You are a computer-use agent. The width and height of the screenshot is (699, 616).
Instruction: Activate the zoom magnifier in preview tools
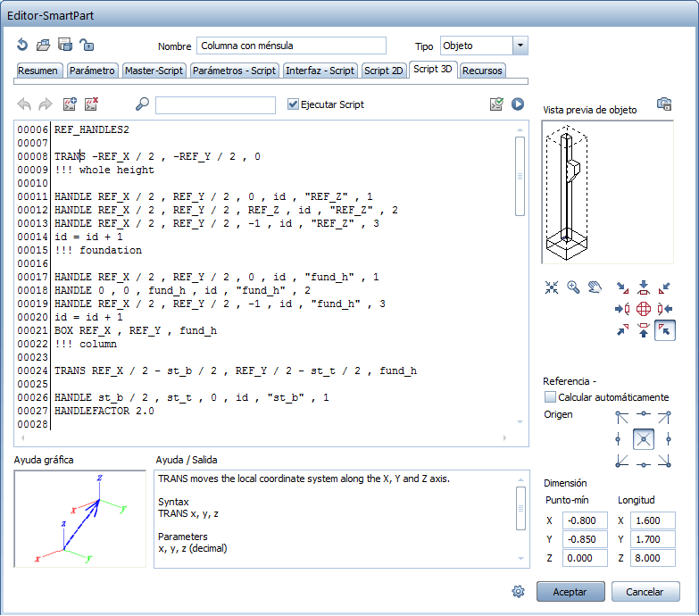coord(573,287)
